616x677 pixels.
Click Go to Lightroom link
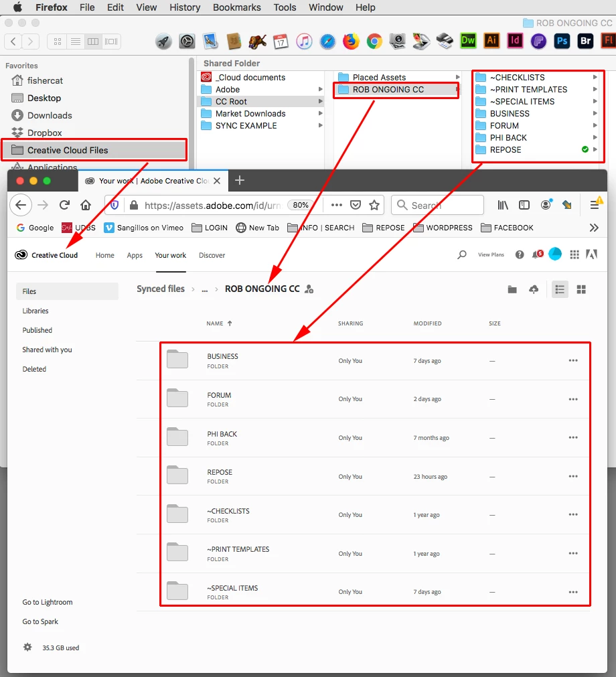48,602
